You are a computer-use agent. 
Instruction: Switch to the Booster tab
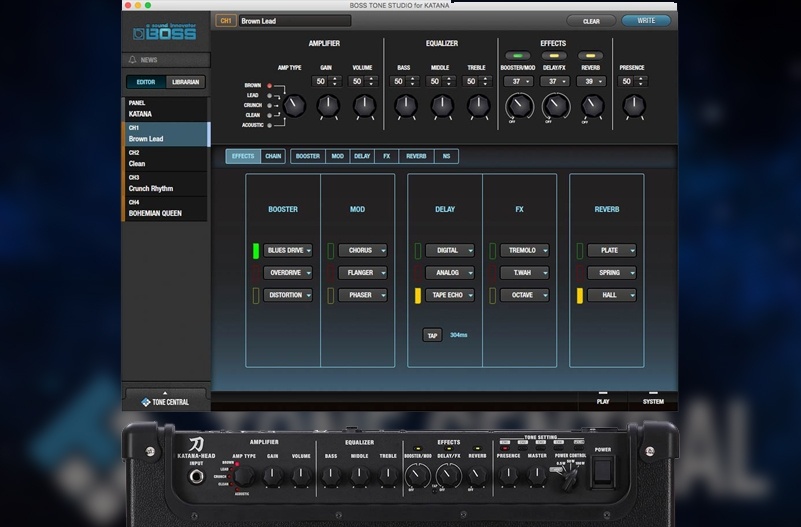(308, 156)
